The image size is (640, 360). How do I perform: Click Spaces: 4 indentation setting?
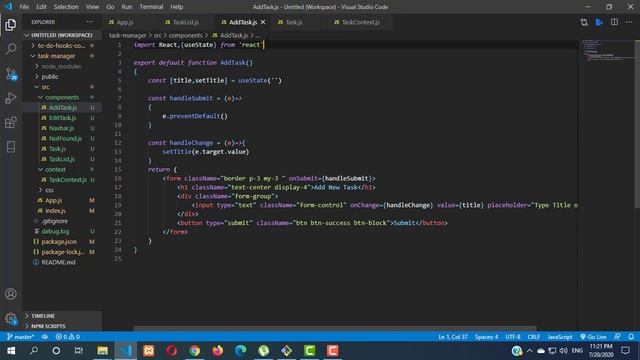click(486, 337)
